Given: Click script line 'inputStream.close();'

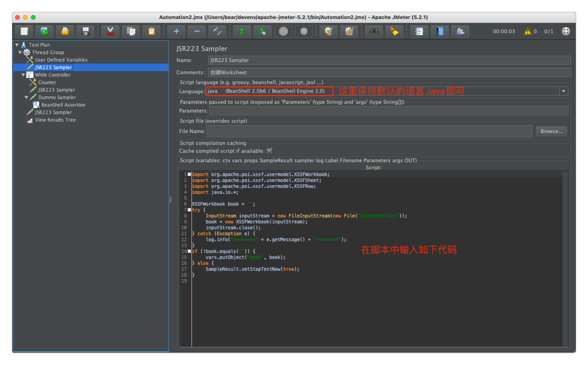Looking at the screenshot, I should point(233,228).
